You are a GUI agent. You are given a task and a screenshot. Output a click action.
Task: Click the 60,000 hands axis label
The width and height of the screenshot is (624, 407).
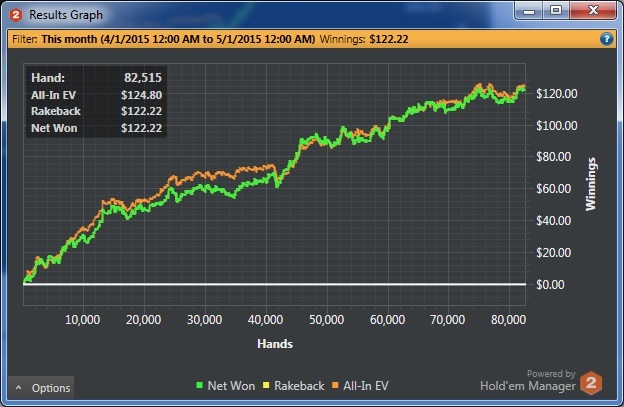[387, 320]
